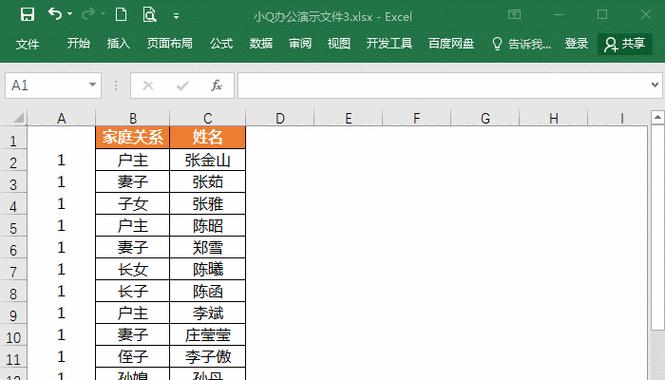This screenshot has width=665, height=380.
Task: Click the 家庭关系 header cell
Action: click(x=133, y=137)
